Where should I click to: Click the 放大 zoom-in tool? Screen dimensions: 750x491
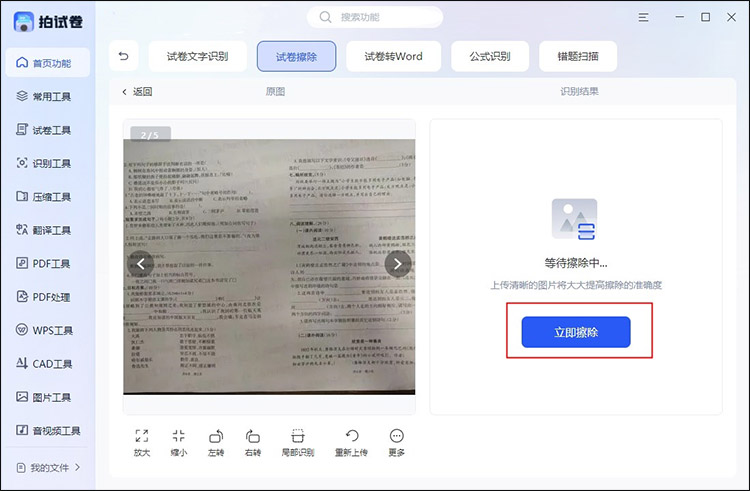coord(142,443)
